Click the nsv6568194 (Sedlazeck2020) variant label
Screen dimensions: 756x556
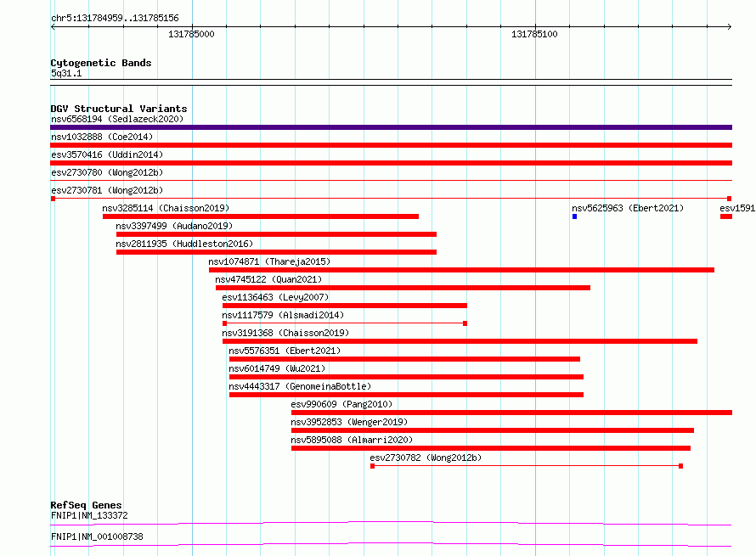[117, 119]
